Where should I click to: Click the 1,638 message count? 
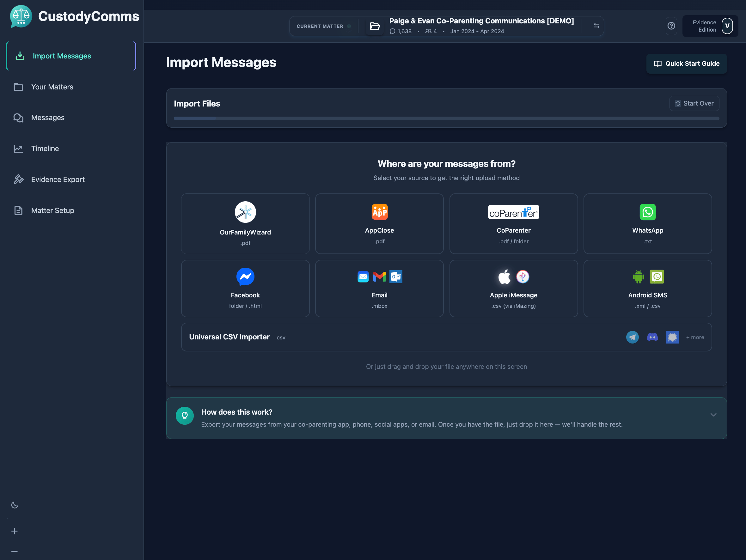coord(400,31)
